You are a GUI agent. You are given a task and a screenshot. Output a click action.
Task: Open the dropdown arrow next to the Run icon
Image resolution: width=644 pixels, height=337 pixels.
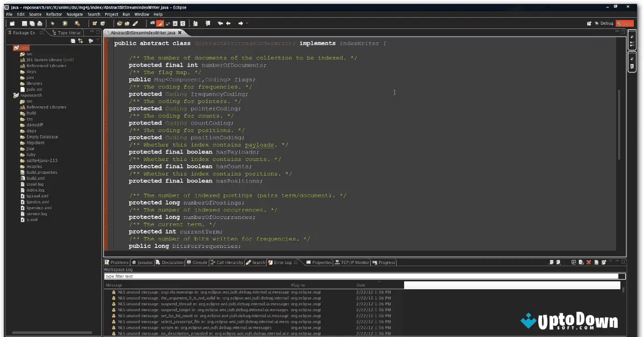70,23
